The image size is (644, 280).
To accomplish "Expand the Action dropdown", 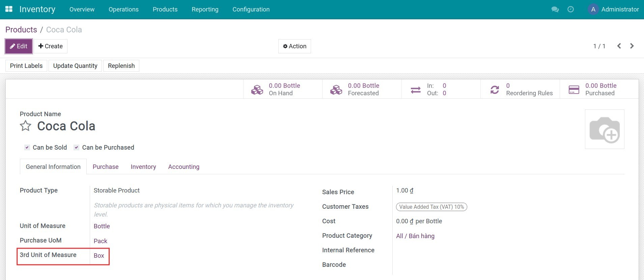I will [x=295, y=46].
